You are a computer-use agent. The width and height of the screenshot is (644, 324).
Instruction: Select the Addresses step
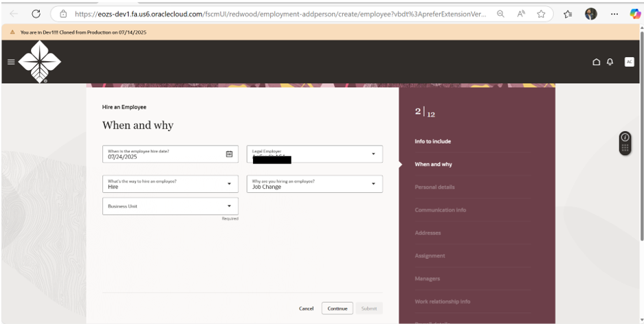point(428,233)
